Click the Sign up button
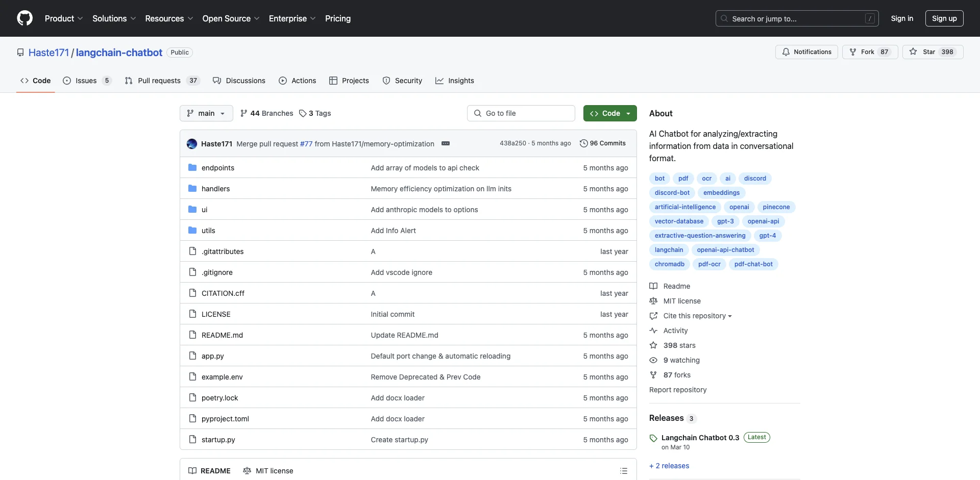980x480 pixels. tap(944, 18)
